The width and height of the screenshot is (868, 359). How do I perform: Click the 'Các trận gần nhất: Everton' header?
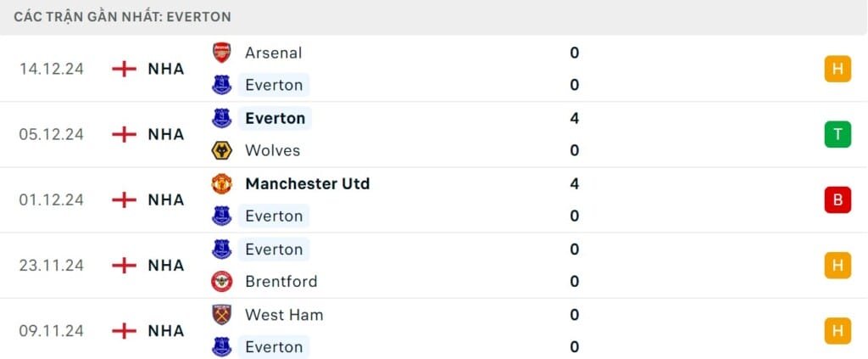click(123, 16)
